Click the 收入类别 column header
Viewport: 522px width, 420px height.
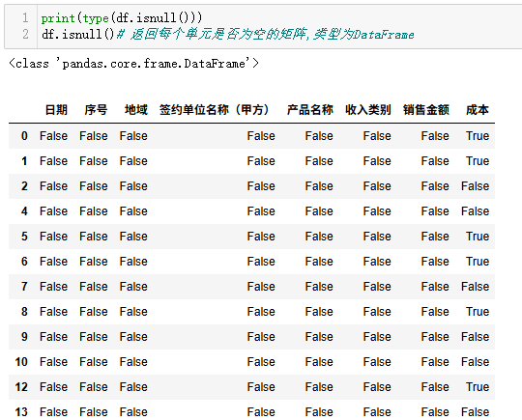368,110
